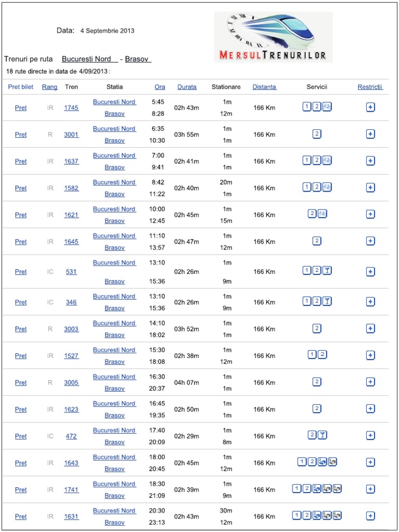This screenshot has height=532, width=399.
Task: Click the class 1 icon for train 1527
Action: pyautogui.click(x=312, y=355)
